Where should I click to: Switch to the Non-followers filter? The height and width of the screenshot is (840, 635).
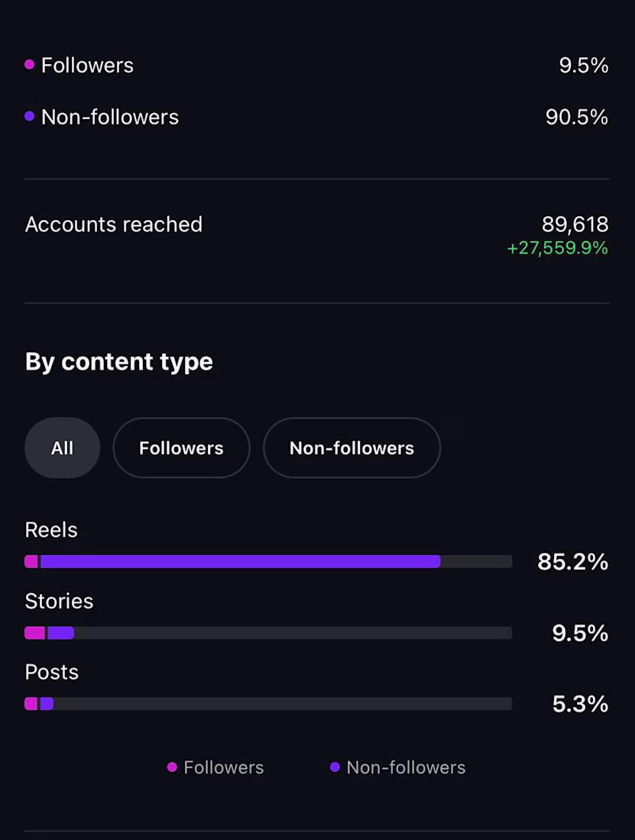tap(352, 448)
